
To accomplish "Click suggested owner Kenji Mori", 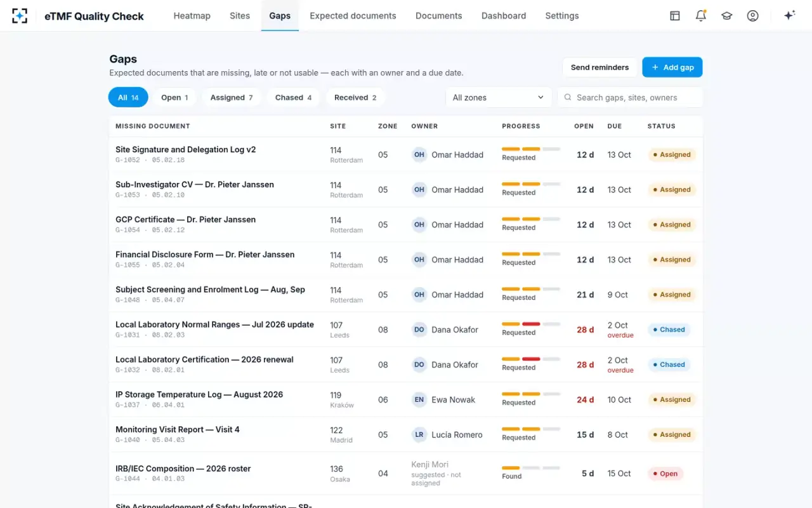I will [x=430, y=465].
